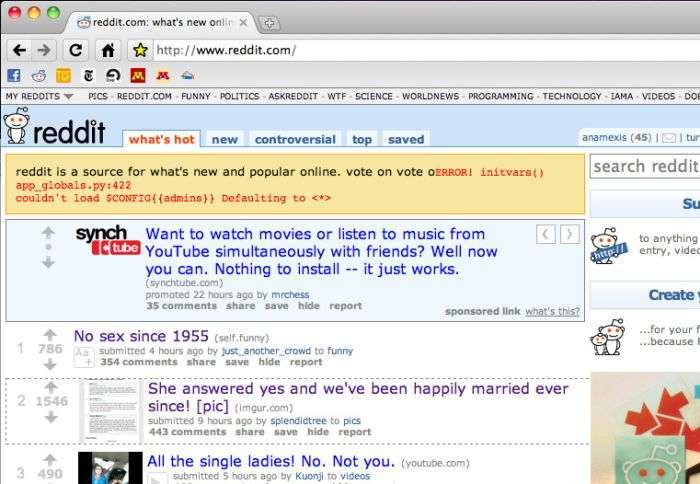Open TECHNOLOGY in the top bar
Screen dimensions: 700x484
pyautogui.click(x=572, y=96)
